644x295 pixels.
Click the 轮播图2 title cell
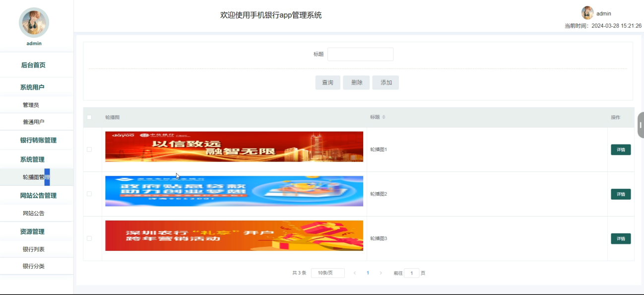click(378, 194)
